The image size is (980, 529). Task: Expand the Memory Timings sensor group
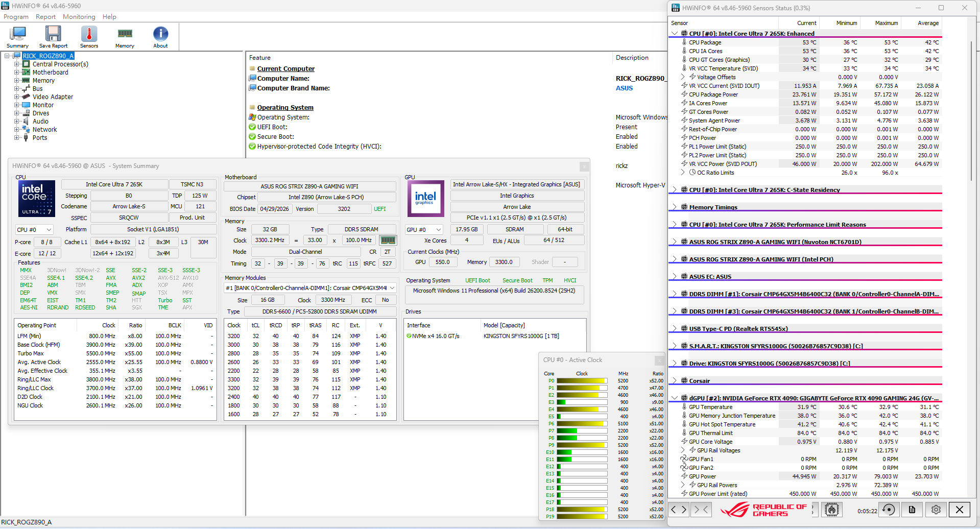tap(674, 207)
